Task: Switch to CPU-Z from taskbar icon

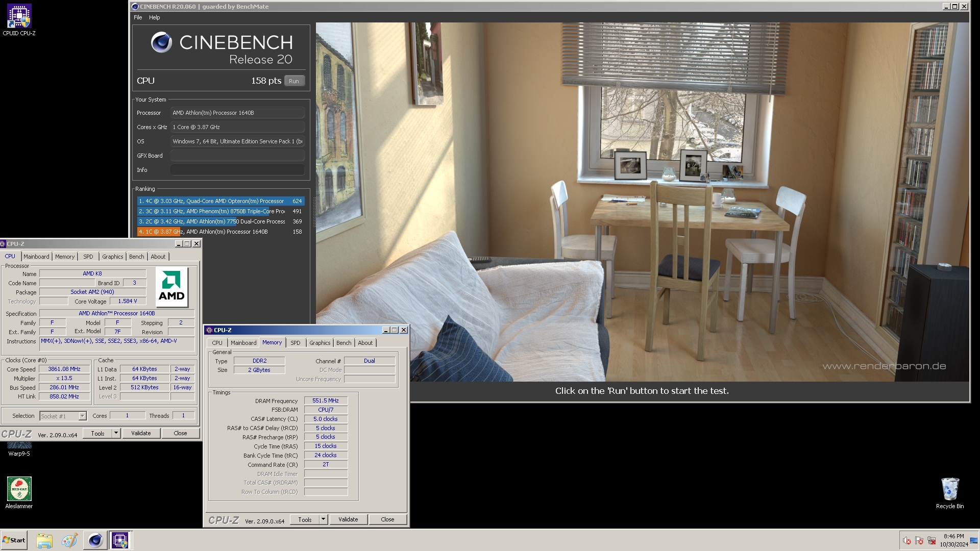Action: coord(120,540)
